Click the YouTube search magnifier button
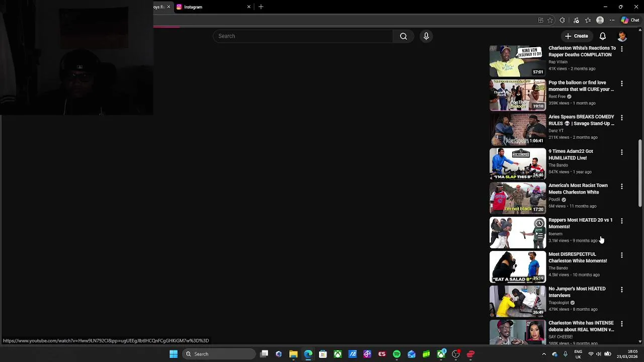 click(x=404, y=36)
